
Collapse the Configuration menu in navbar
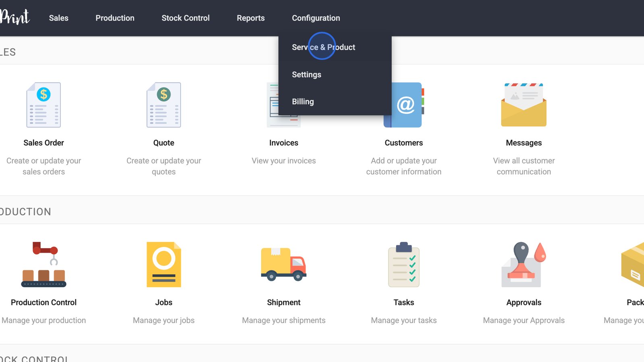316,18
